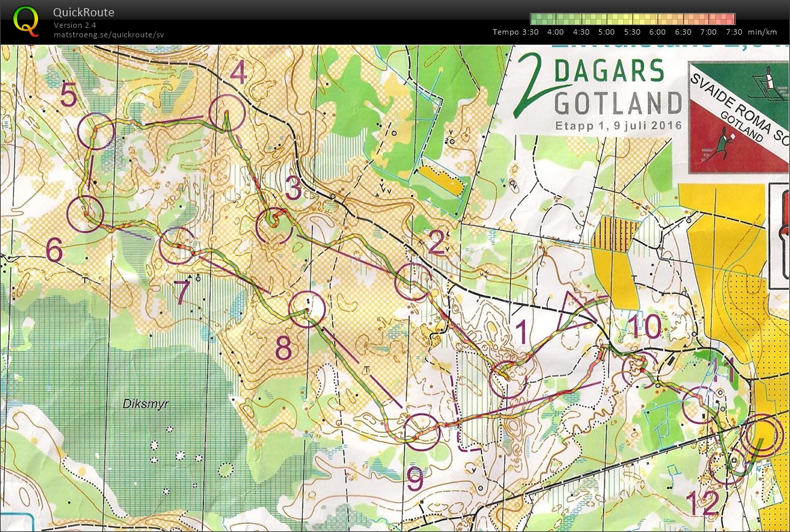Click the finish double circle on the map
Screen dimensions: 790x532
click(762, 436)
